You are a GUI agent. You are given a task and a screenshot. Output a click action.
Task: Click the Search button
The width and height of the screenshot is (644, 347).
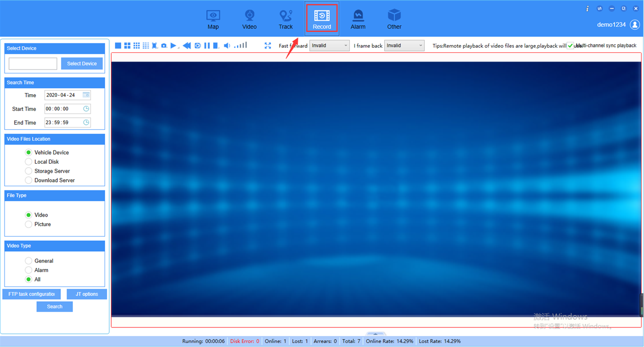click(55, 307)
